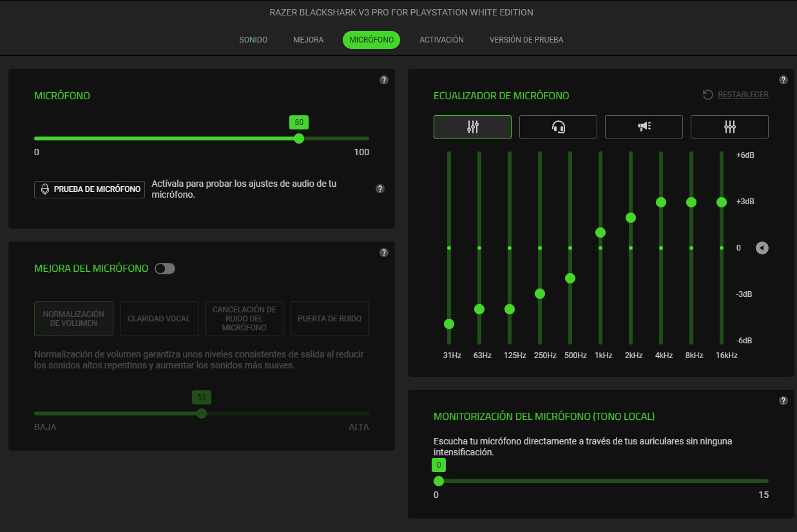Click the sidetone monitoring slider handle at 0
This screenshot has height=532, width=797.
coord(439,481)
